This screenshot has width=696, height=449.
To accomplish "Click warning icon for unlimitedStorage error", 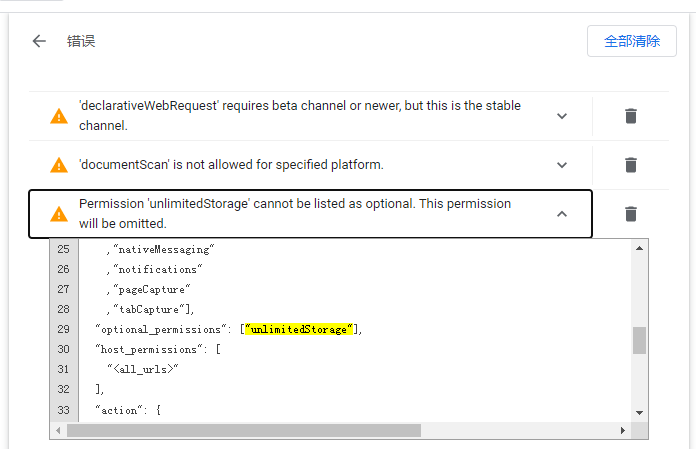I will [59, 214].
